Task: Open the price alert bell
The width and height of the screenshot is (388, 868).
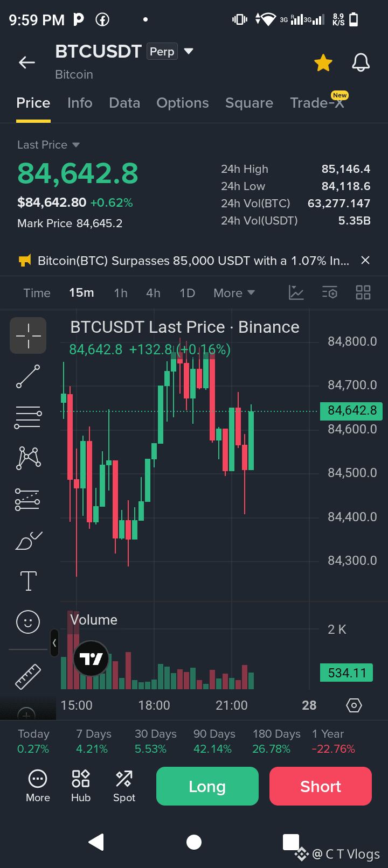Action: click(361, 62)
